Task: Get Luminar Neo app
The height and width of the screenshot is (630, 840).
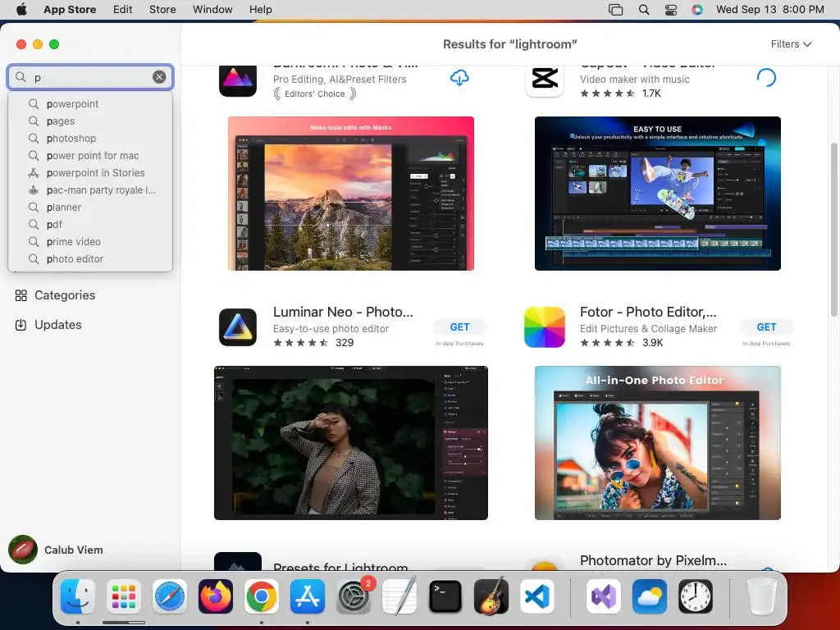Action: (x=459, y=326)
